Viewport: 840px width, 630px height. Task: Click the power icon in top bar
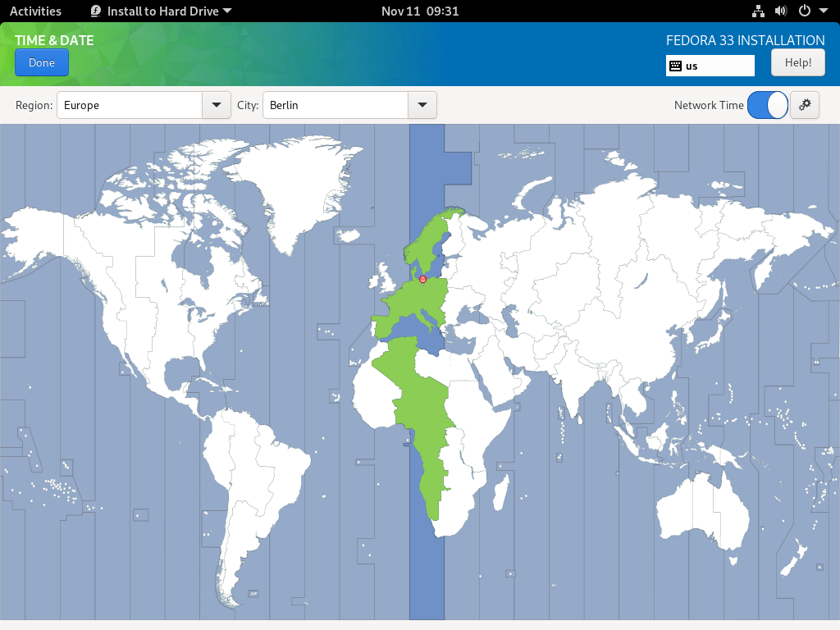click(x=805, y=11)
